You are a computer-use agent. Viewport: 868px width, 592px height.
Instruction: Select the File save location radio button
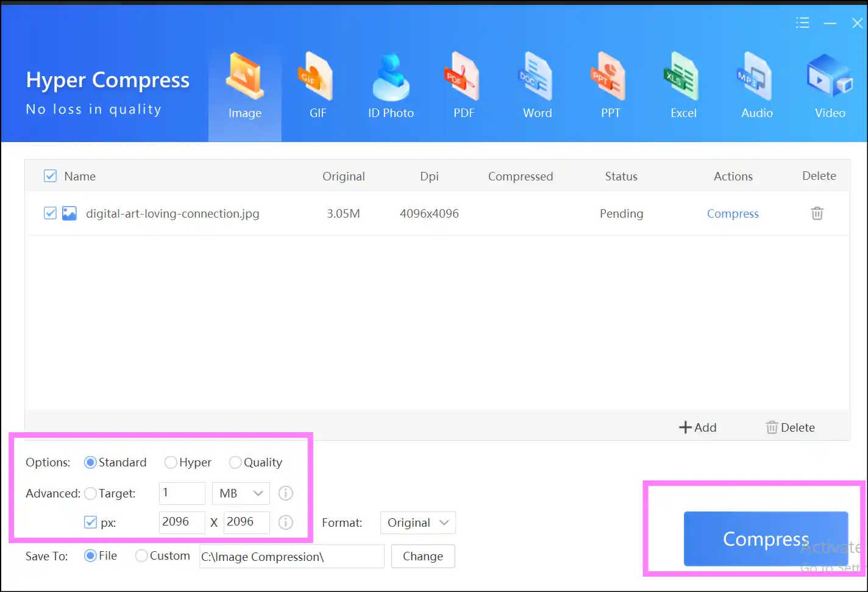click(90, 556)
